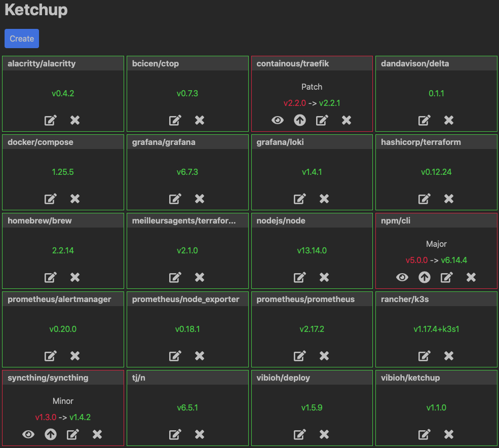The image size is (499, 448).
Task: Click the Create button
Action: (22, 39)
